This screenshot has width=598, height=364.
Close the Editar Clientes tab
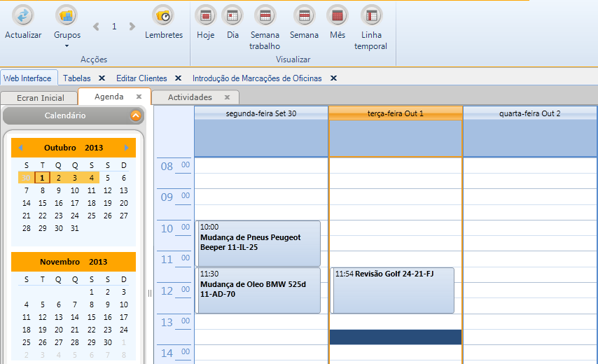178,78
